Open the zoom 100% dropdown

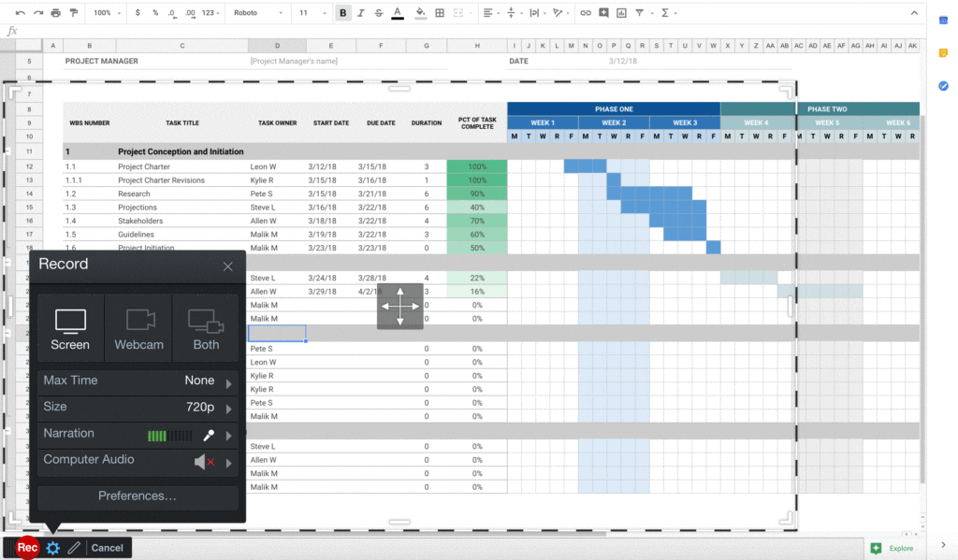click(x=107, y=13)
